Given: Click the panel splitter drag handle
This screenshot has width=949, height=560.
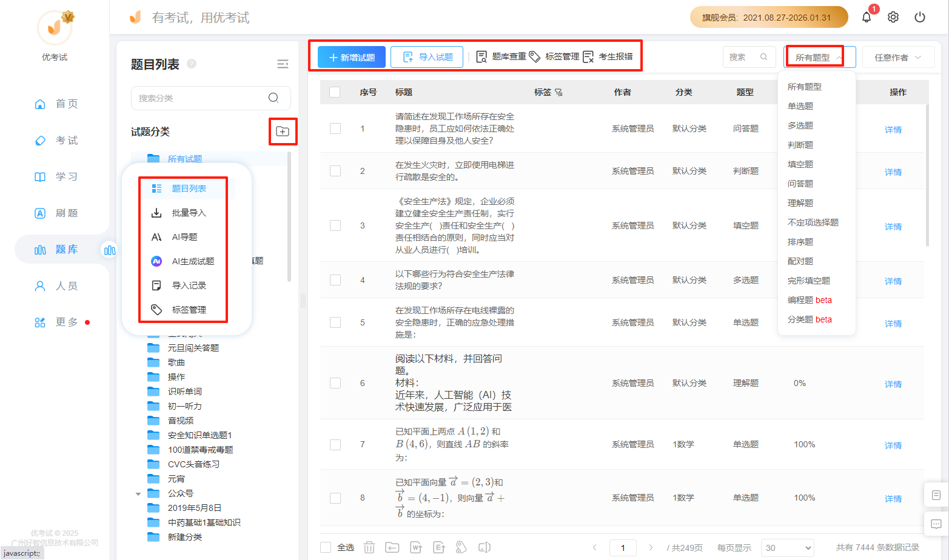Looking at the screenshot, I should tap(303, 300).
